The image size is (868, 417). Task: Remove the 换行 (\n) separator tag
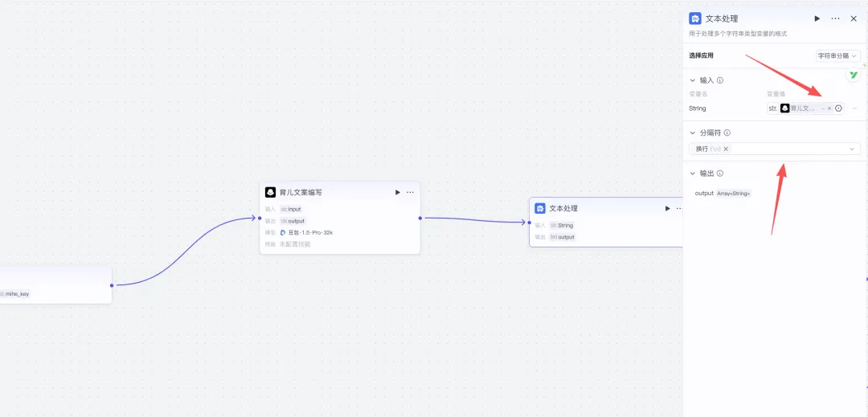726,149
